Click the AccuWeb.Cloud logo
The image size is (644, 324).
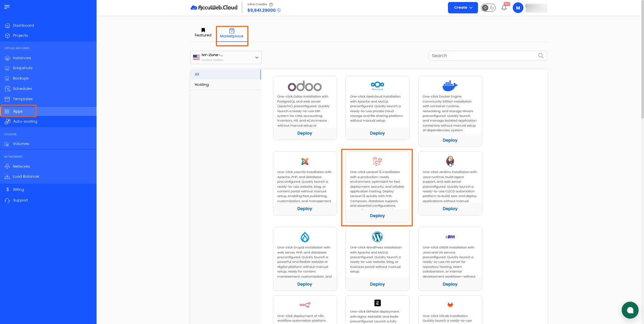pyautogui.click(x=214, y=7)
